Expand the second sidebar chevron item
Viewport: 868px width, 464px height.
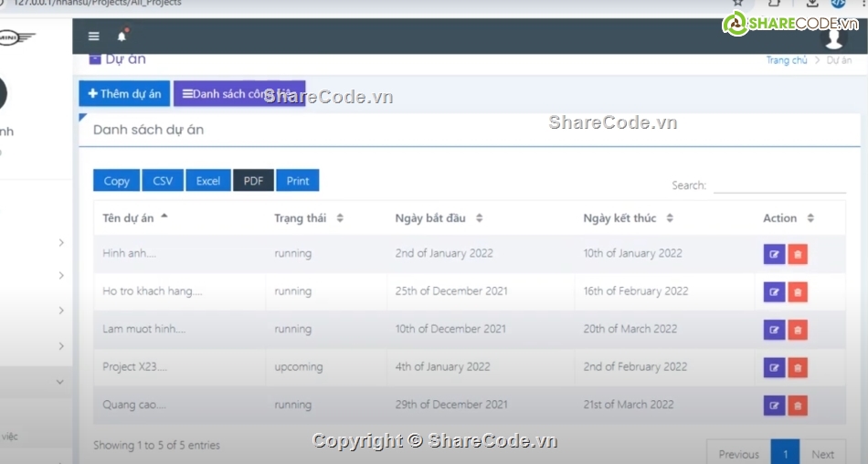[61, 275]
